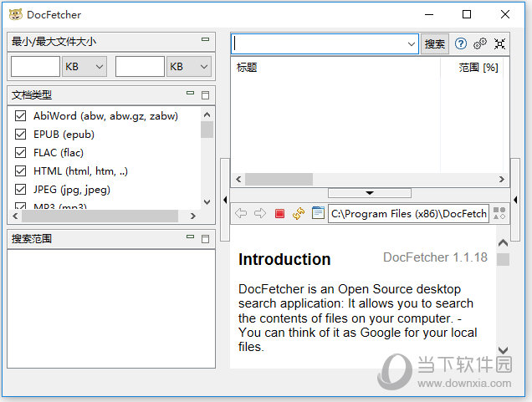
Task: Click scroll-down arrow in document types list
Action: click(207, 202)
